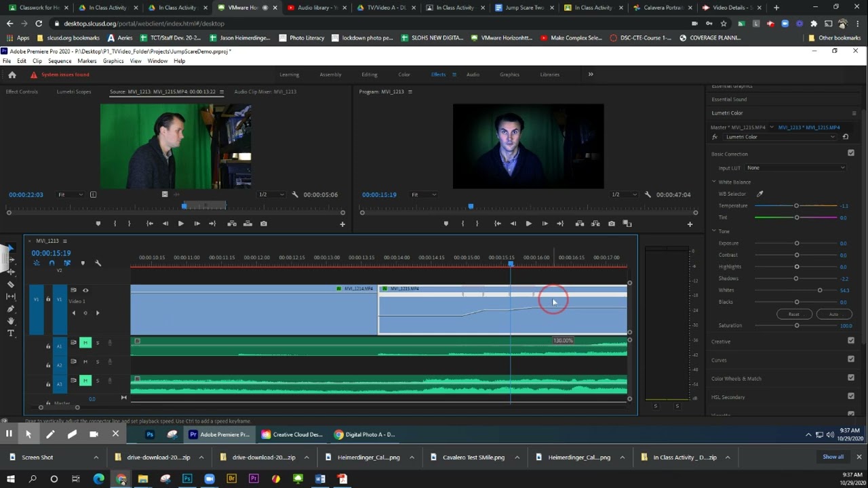Click the Go to In icon in Program monitor

[497, 224]
